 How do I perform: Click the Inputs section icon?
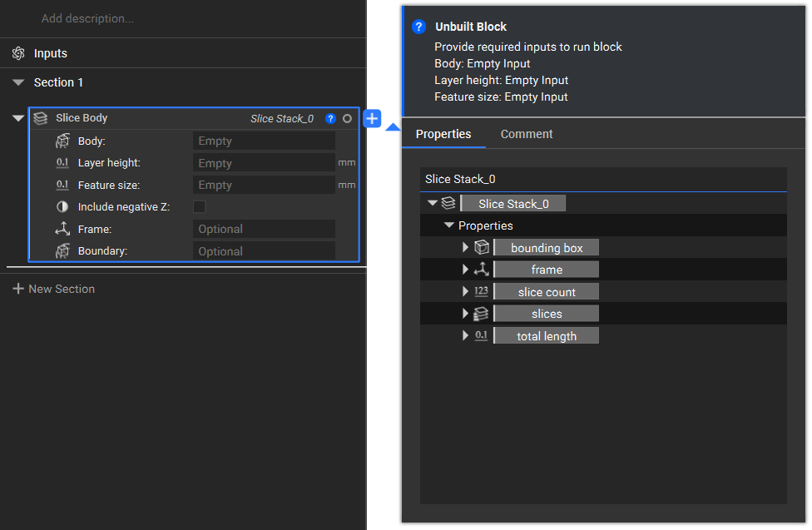[x=18, y=53]
